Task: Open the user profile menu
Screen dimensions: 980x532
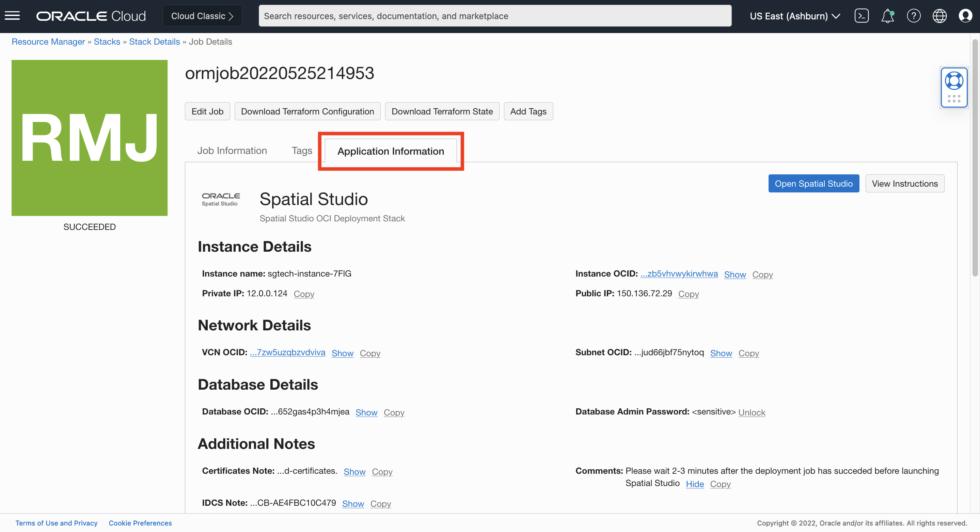Action: (x=966, y=16)
